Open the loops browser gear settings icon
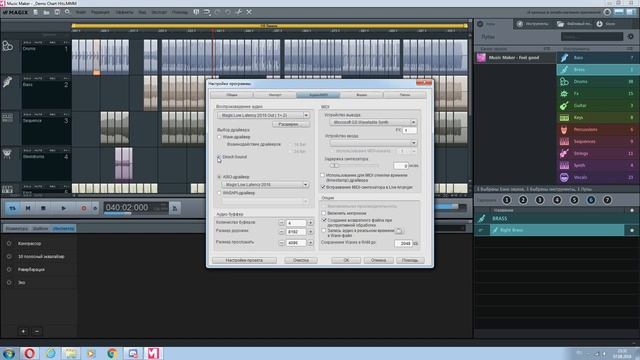 coord(631,36)
